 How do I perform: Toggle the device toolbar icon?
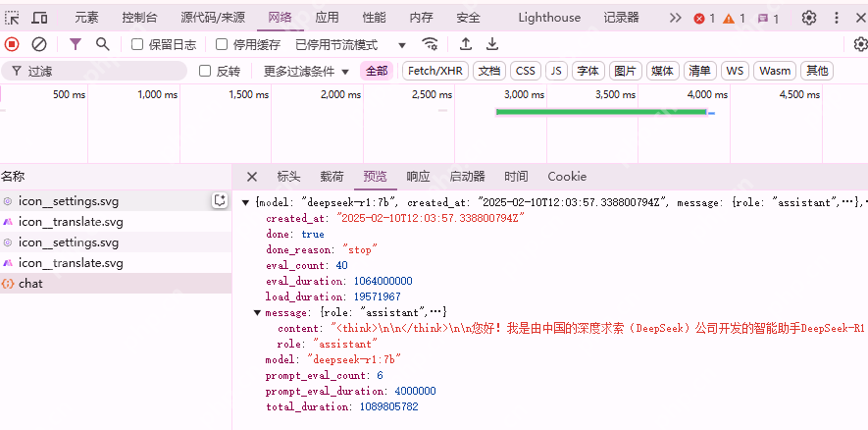pos(39,18)
